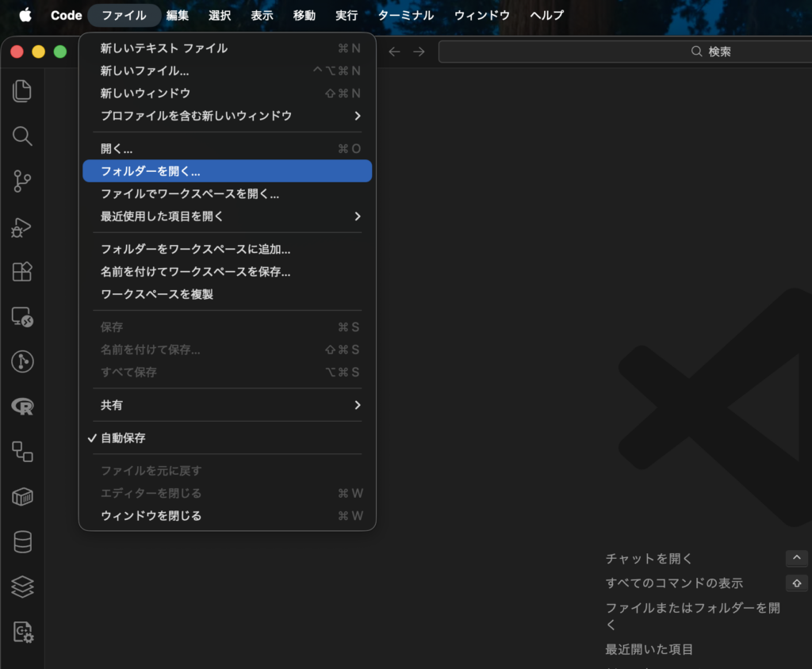812x669 pixels.
Task: Open the ターミナル menu in the menu bar
Action: pyautogui.click(x=405, y=15)
